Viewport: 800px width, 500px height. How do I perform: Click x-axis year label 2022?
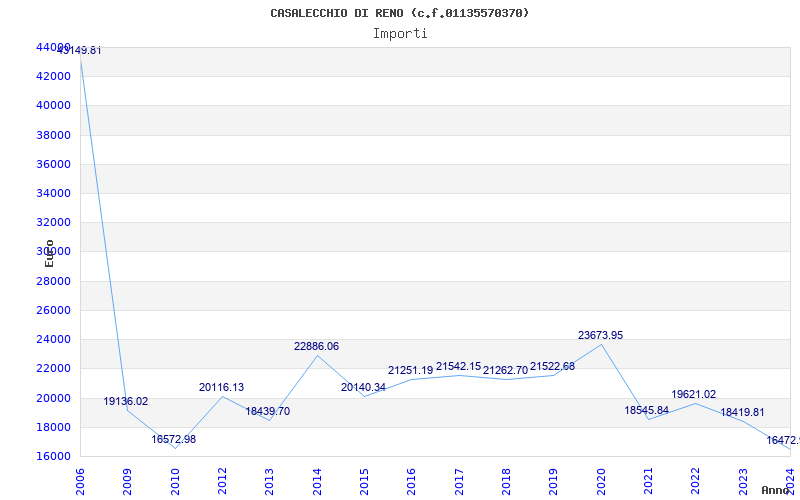coord(695,482)
